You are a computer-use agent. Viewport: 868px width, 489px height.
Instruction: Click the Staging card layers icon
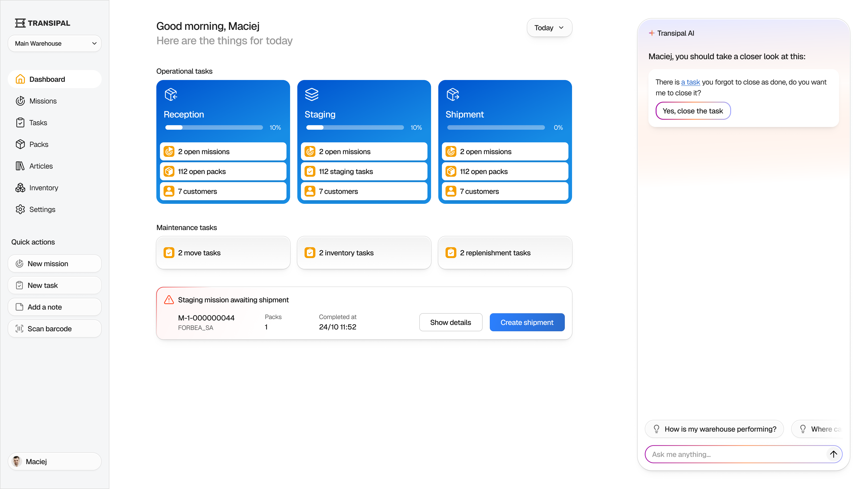312,94
